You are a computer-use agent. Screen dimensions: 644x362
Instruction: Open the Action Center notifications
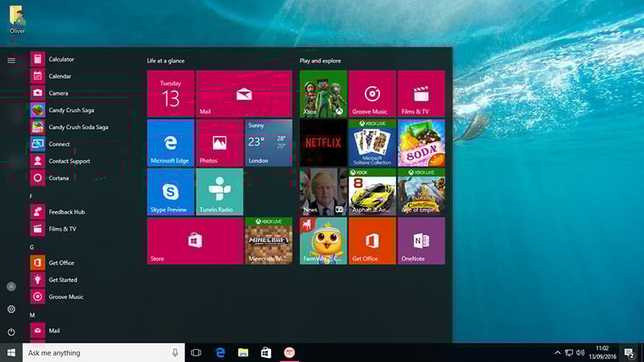630,352
